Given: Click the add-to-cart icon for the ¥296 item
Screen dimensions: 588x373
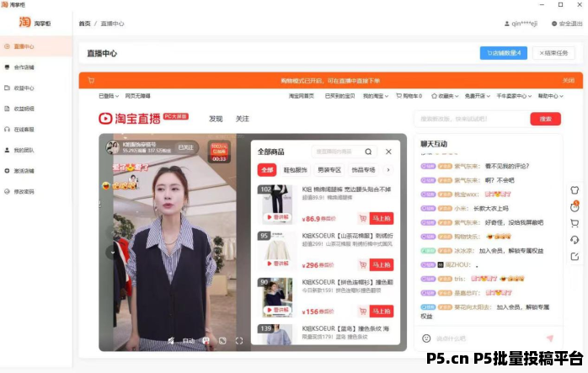Looking at the screenshot, I should coord(362,264).
